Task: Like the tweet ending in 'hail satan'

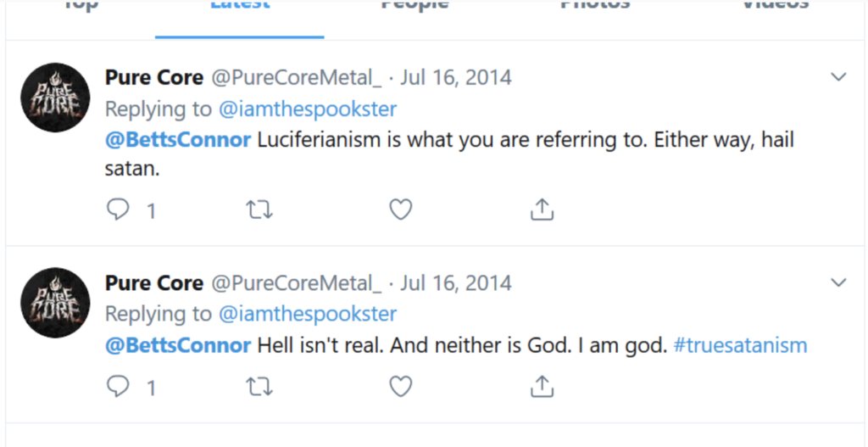Action: 400,210
